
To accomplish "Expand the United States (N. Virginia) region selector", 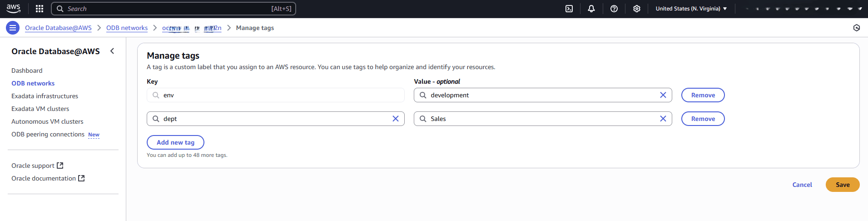I will click(691, 9).
